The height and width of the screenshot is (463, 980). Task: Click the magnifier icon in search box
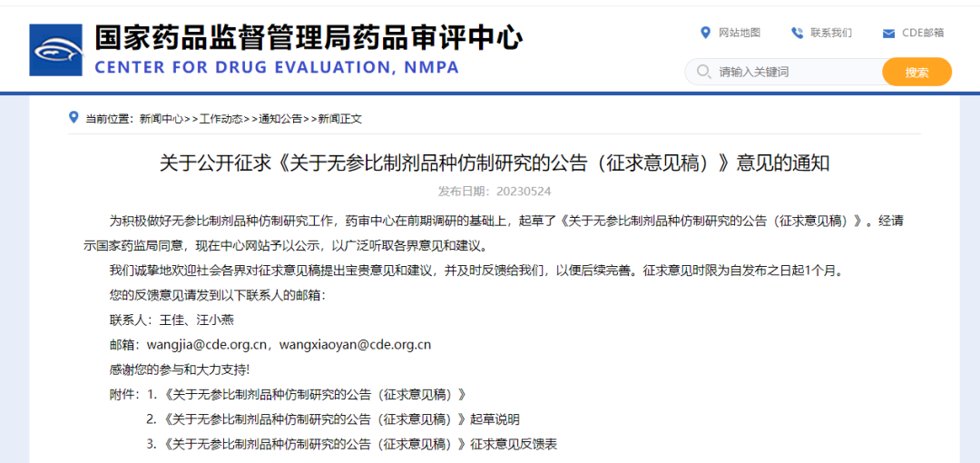pyautogui.click(x=703, y=72)
